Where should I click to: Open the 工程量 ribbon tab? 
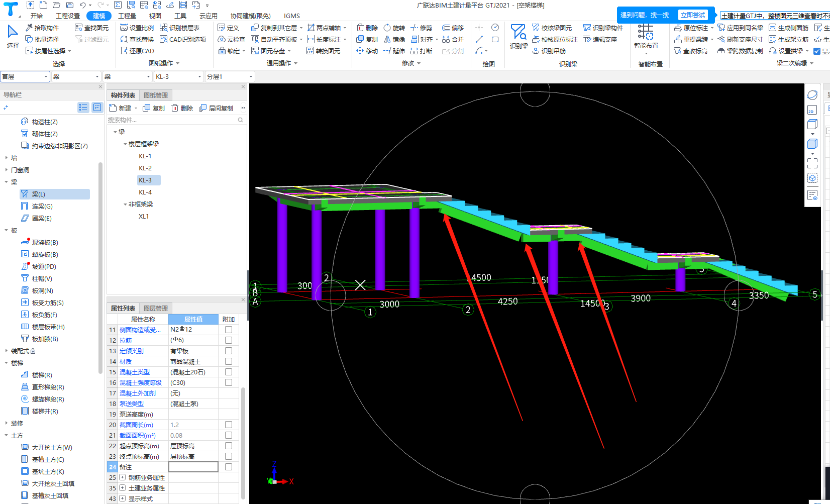point(127,16)
